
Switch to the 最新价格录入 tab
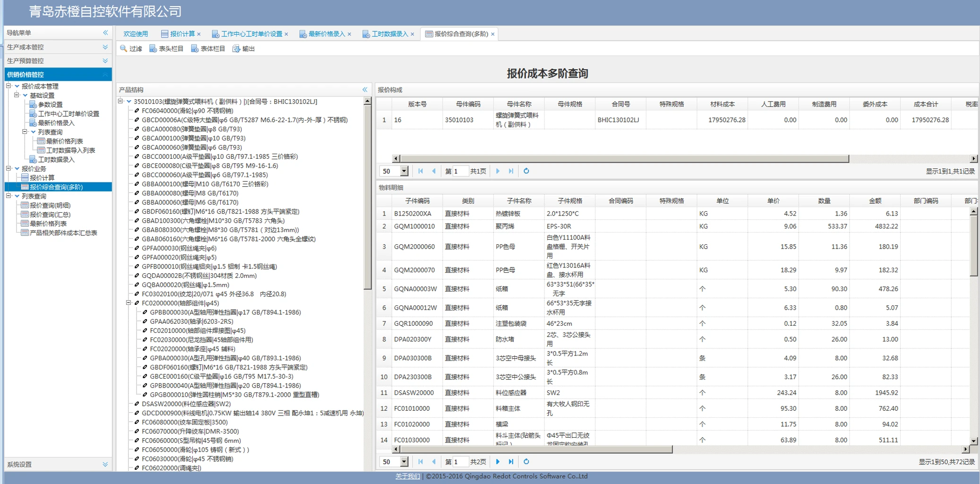(x=327, y=34)
